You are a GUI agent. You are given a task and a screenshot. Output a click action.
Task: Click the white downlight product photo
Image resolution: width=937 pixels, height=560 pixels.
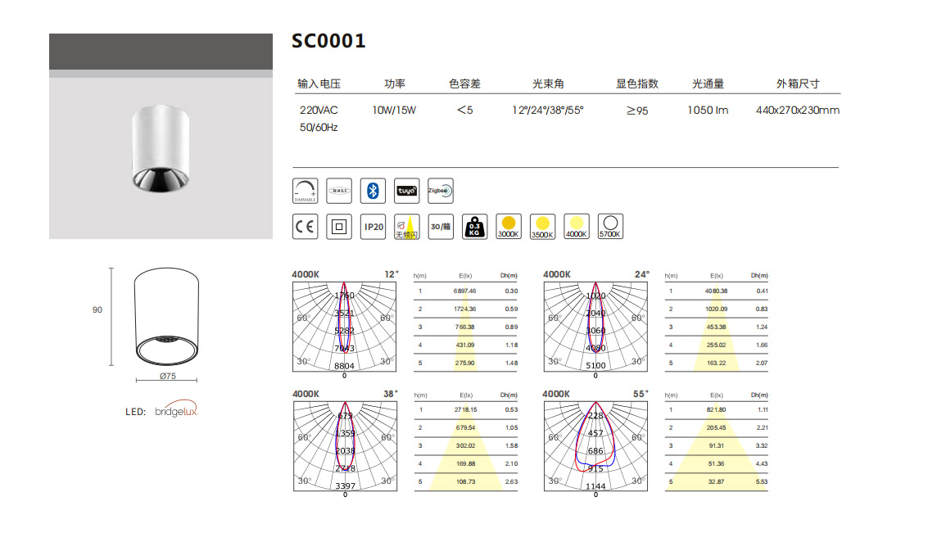pyautogui.click(x=161, y=149)
